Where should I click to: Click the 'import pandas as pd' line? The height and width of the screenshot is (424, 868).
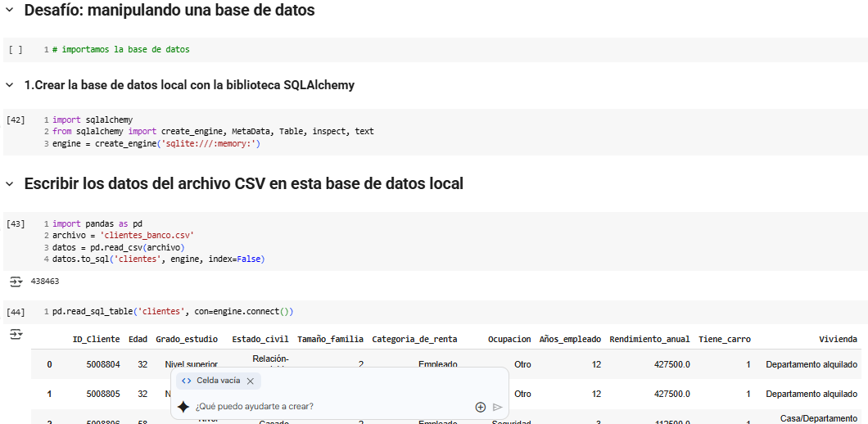(x=97, y=224)
